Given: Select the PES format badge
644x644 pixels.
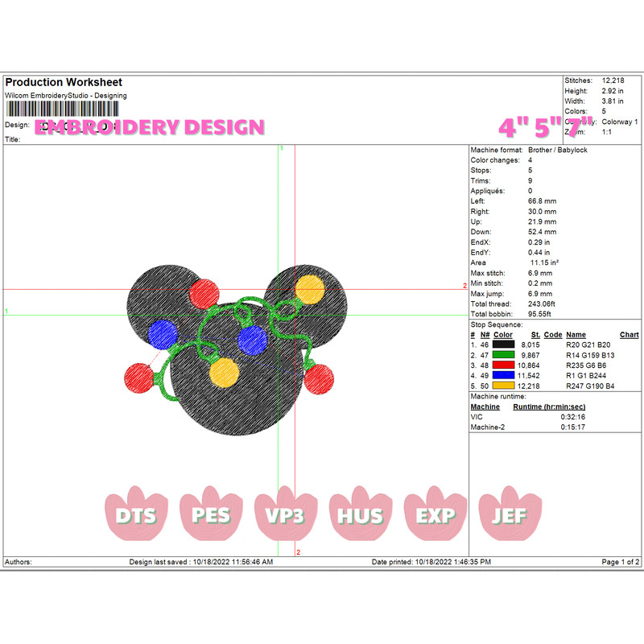Looking at the screenshot, I should click(210, 515).
